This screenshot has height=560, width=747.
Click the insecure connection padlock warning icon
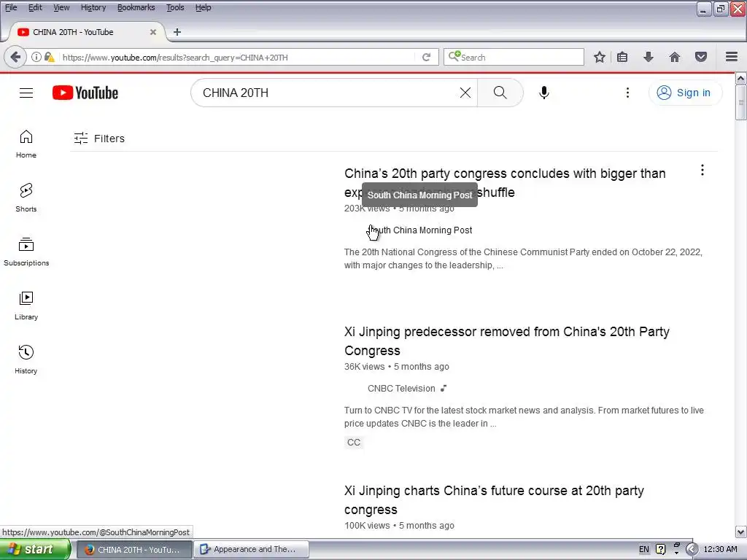[49, 57]
